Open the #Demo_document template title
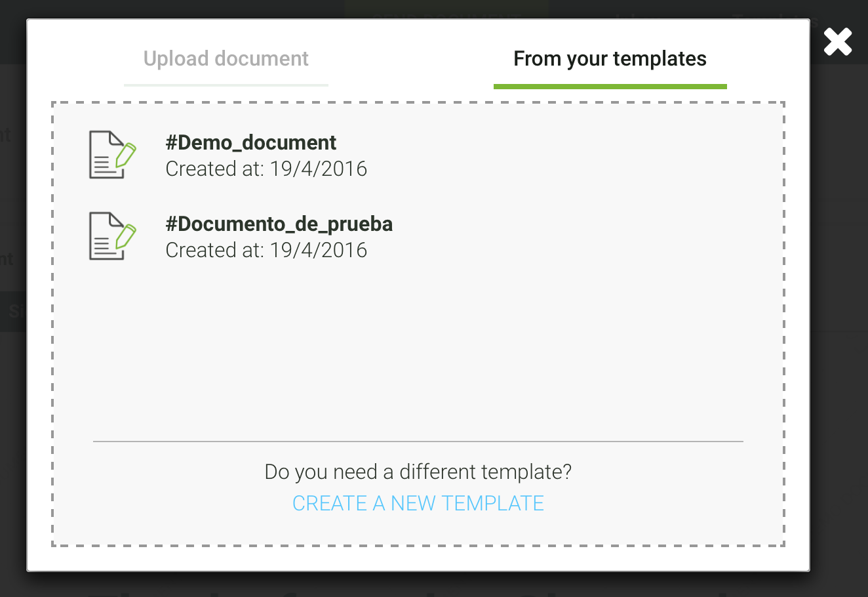 click(251, 142)
